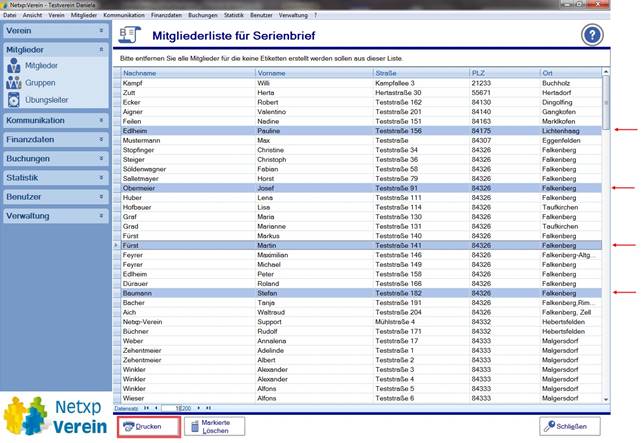Collapse the Mitglieder sidebar panel
The image size is (643, 443).
tap(56, 50)
